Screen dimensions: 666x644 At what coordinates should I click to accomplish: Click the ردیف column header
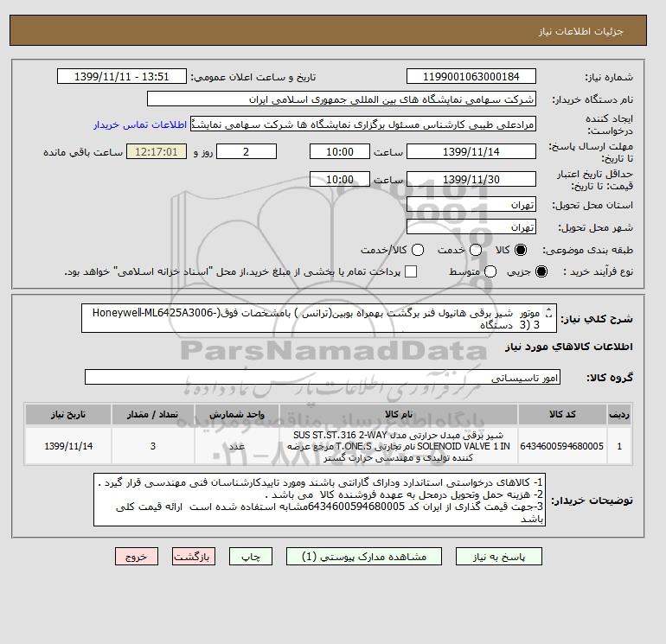pyautogui.click(x=619, y=414)
